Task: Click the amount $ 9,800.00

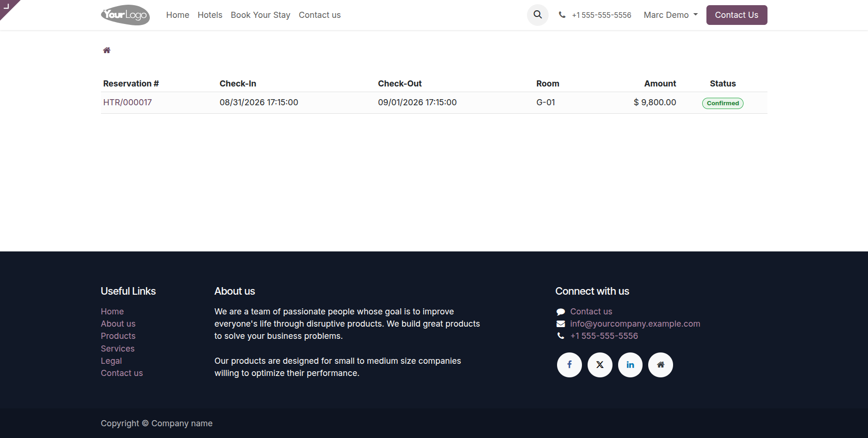Action: click(655, 102)
